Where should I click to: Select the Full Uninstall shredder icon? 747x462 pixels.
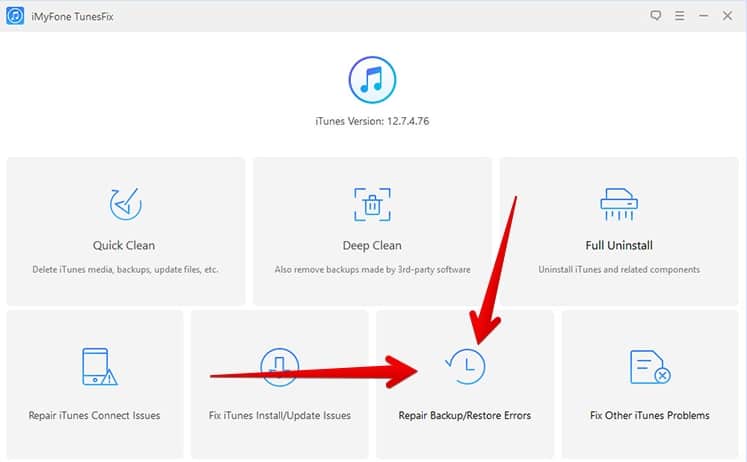[619, 204]
